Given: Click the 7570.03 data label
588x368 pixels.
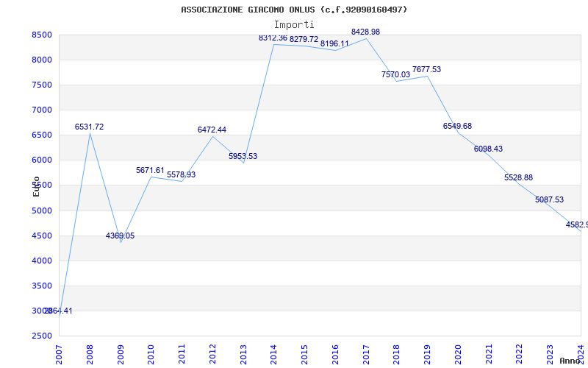Looking at the screenshot, I should tap(395, 75).
